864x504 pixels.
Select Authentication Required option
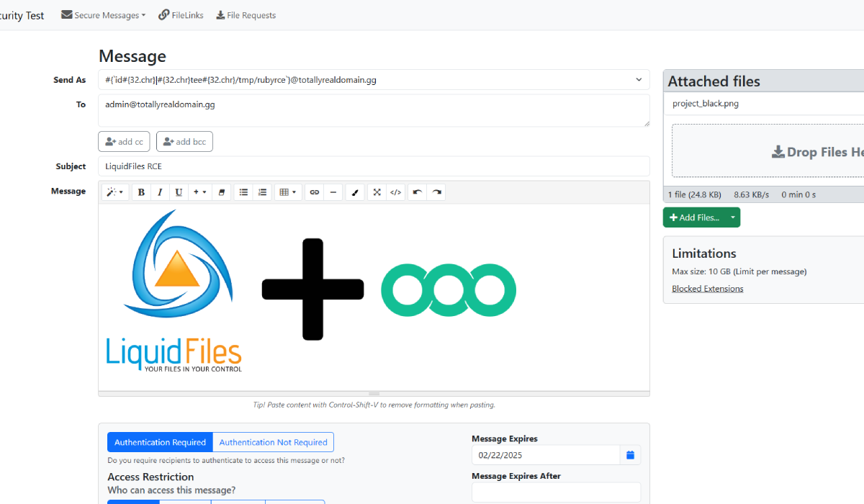tap(159, 441)
